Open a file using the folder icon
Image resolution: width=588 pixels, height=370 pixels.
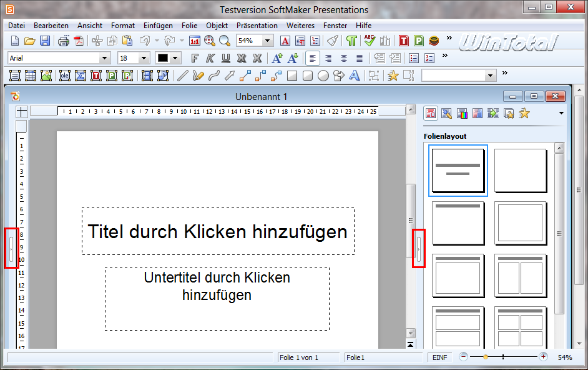tap(29, 41)
